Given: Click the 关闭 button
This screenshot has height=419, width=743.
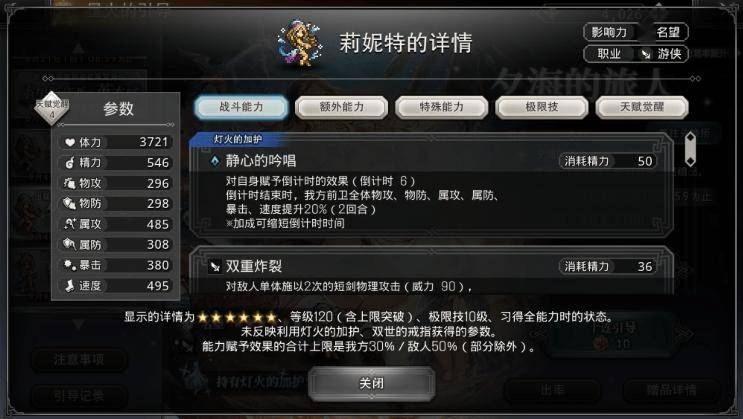Looking at the screenshot, I should [372, 383].
